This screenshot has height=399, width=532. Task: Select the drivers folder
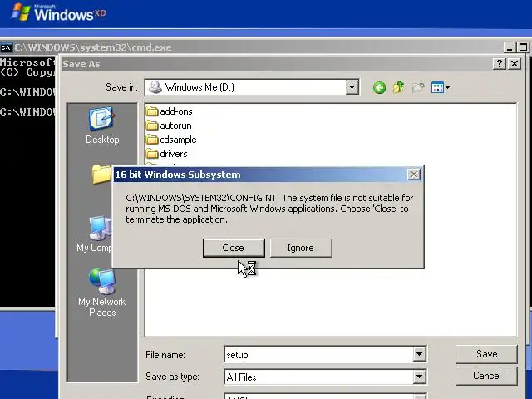(x=166, y=154)
